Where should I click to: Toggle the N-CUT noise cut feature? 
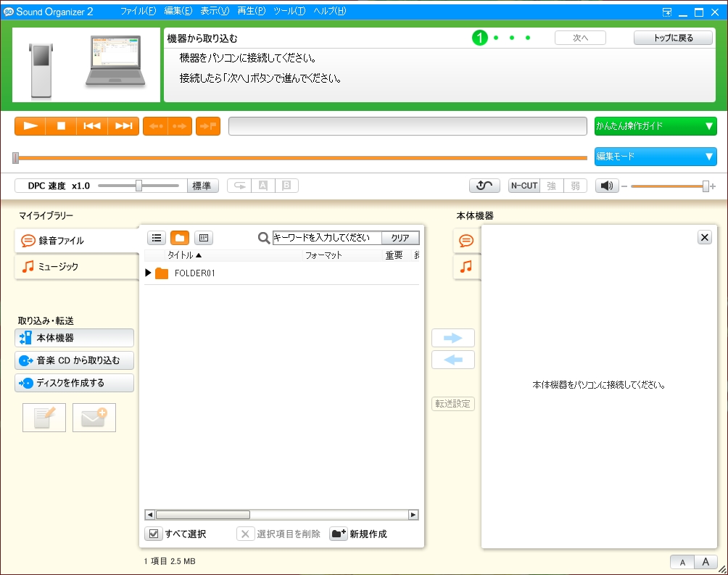524,185
